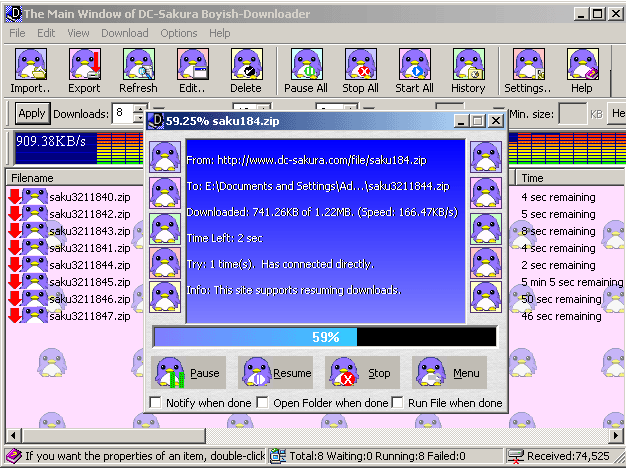Sort by the Filename column header
The image size is (626, 469).
(76, 178)
